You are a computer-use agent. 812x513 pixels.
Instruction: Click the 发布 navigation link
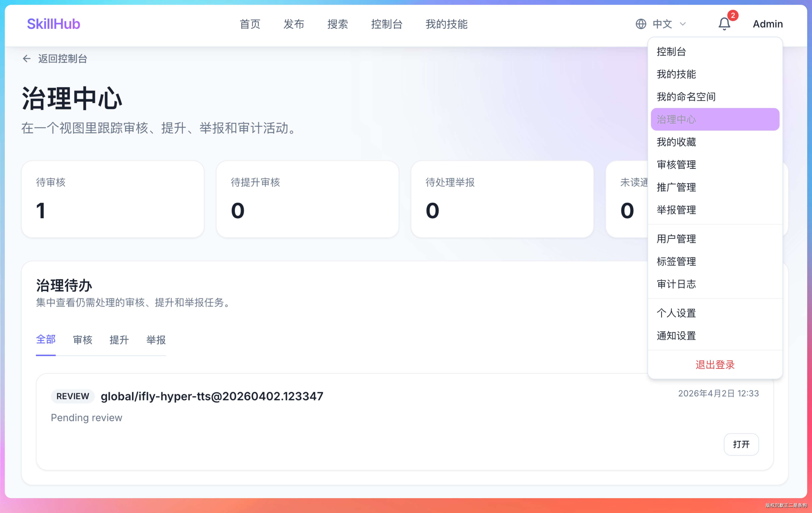point(294,24)
